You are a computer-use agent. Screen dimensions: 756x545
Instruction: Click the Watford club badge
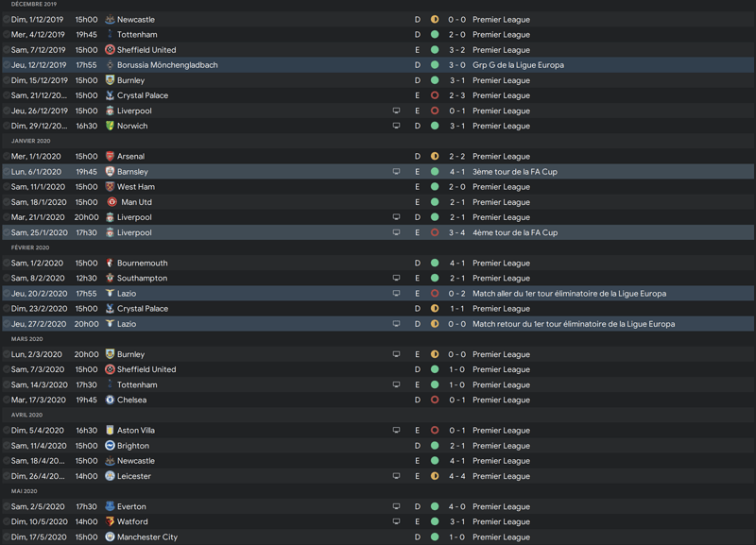pyautogui.click(x=110, y=522)
